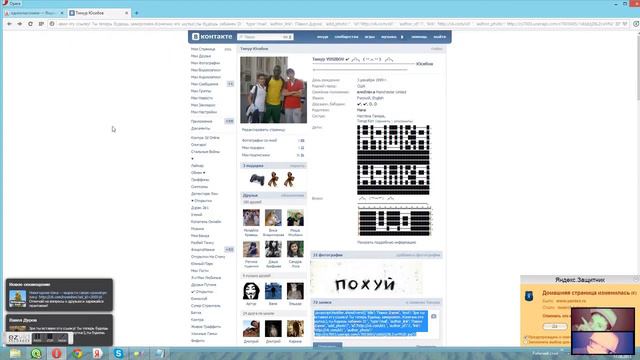Open 'Моя Страница' in the left menu
Viewport: 640px width, 360px height.
pos(203,49)
